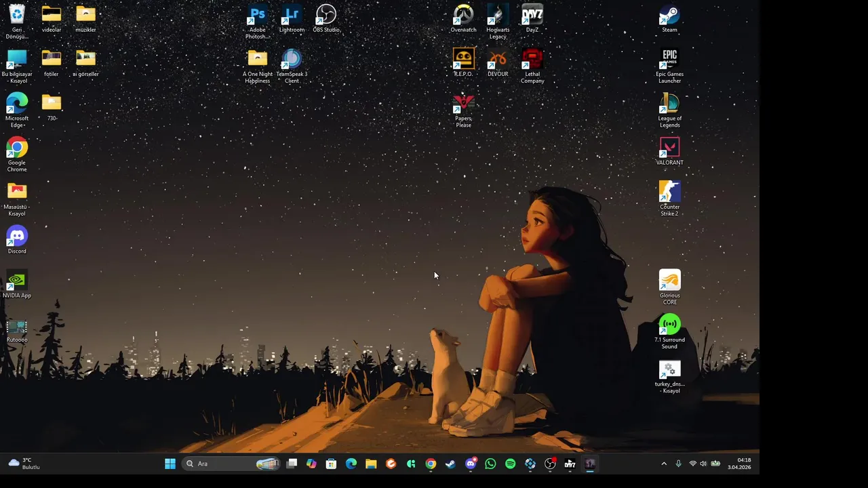Viewport: 868px width, 488px height.
Task: Open Discord from the taskbar
Action: click(x=471, y=464)
